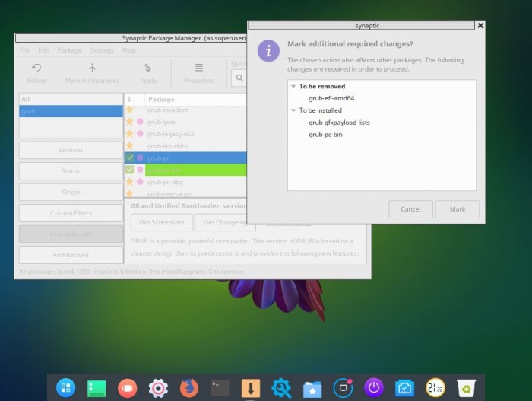Open the Edit menu in Synaptic
The height and width of the screenshot is (401, 532).
43,50
